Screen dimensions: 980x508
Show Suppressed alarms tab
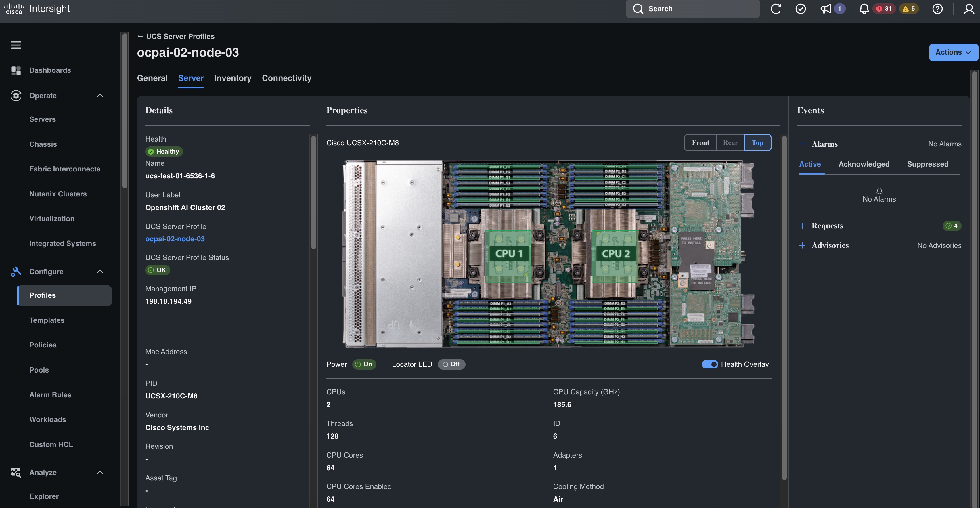[928, 164]
